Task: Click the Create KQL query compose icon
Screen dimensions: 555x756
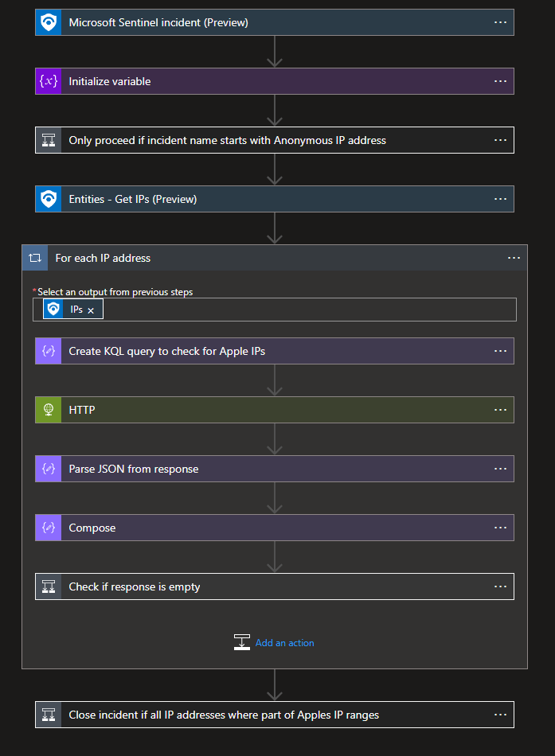Action: point(49,351)
